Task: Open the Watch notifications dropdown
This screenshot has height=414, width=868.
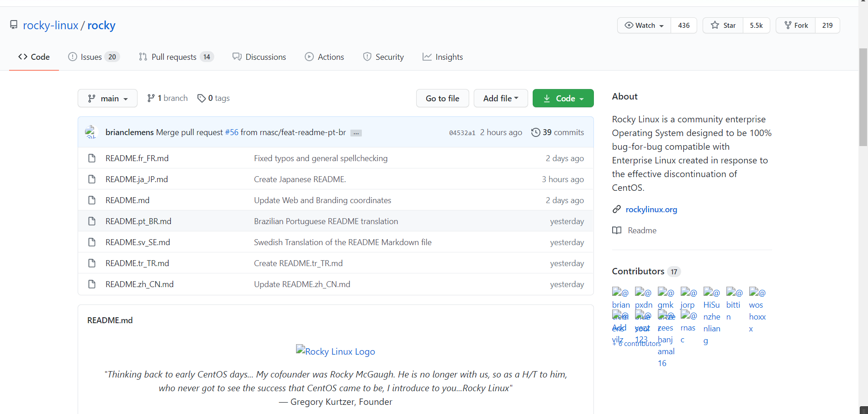Action: point(644,26)
